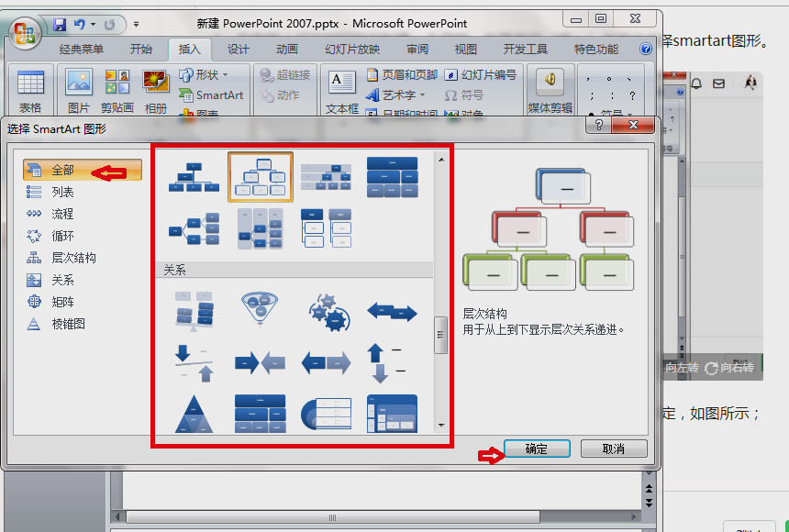Undo the last action
The width and height of the screenshot is (789, 532).
click(x=80, y=24)
